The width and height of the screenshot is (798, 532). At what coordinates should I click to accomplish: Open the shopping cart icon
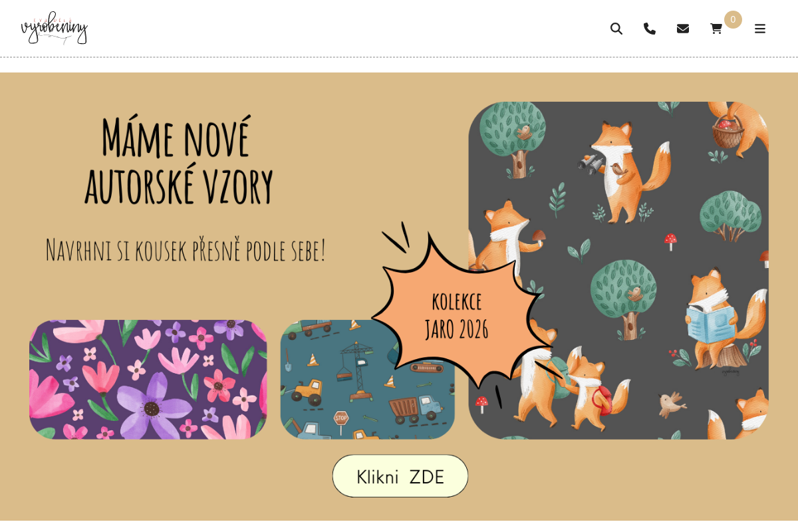[x=716, y=29]
